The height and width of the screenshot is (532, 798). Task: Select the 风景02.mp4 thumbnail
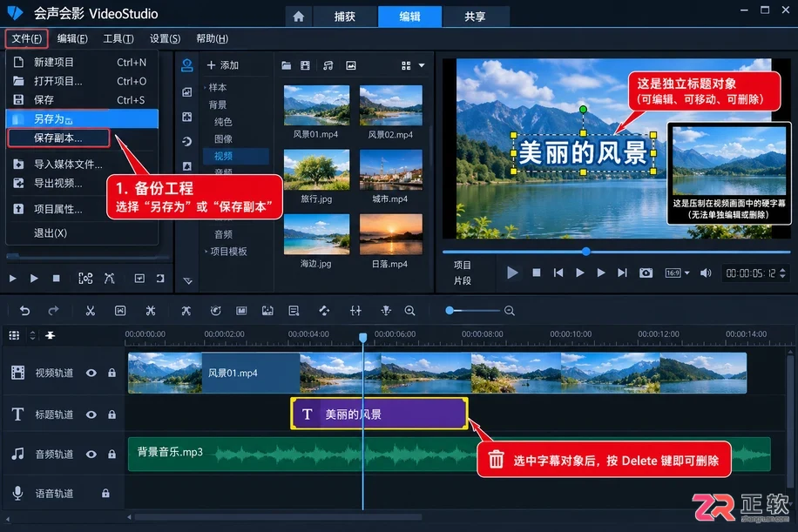pos(391,105)
